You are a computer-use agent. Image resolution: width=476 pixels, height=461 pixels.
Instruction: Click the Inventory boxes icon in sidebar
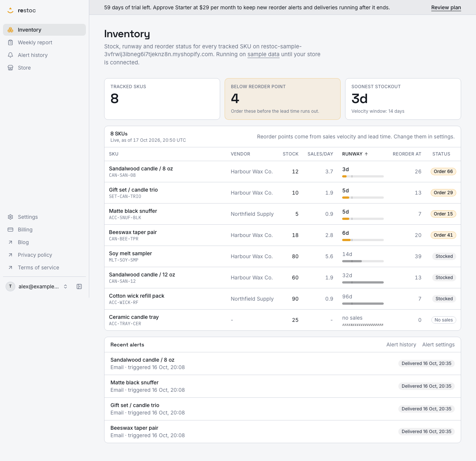[x=10, y=30]
